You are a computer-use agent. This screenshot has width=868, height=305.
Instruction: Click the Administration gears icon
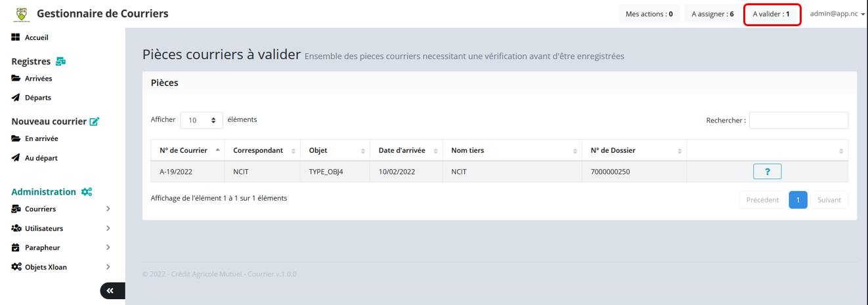(87, 192)
